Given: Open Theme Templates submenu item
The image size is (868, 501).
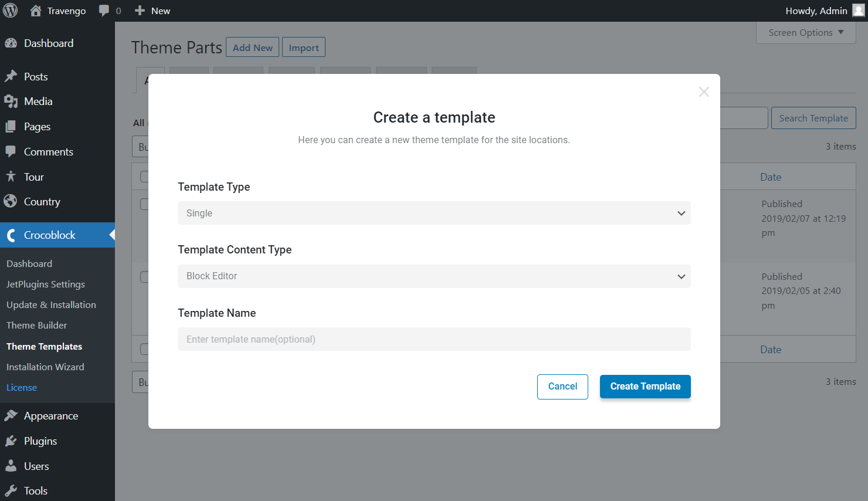Looking at the screenshot, I should point(44,347).
